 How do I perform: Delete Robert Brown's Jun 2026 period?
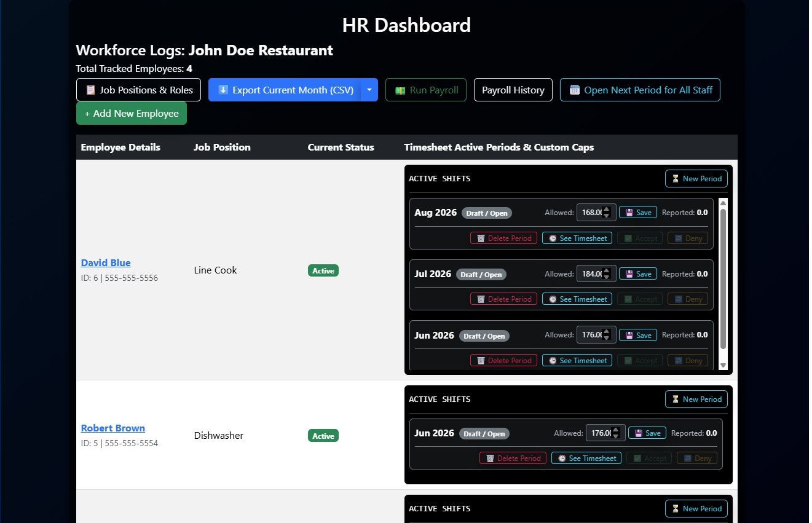(x=513, y=458)
